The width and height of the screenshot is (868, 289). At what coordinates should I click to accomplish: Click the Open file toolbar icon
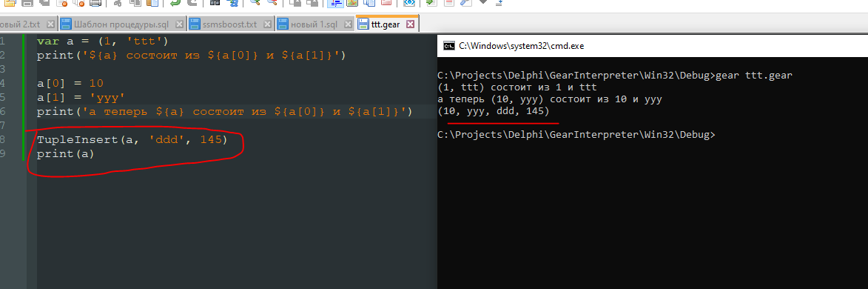coord(10,3)
